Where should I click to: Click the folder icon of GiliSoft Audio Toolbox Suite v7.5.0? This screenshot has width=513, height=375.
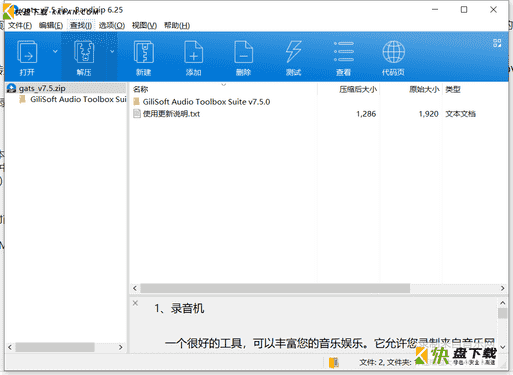pyautogui.click(x=136, y=102)
